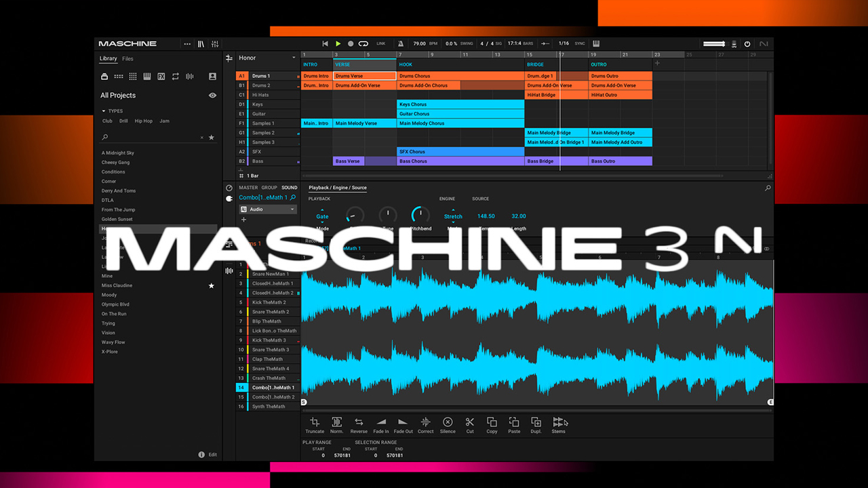
Task: Collapse the TYPES section in library
Action: click(104, 111)
